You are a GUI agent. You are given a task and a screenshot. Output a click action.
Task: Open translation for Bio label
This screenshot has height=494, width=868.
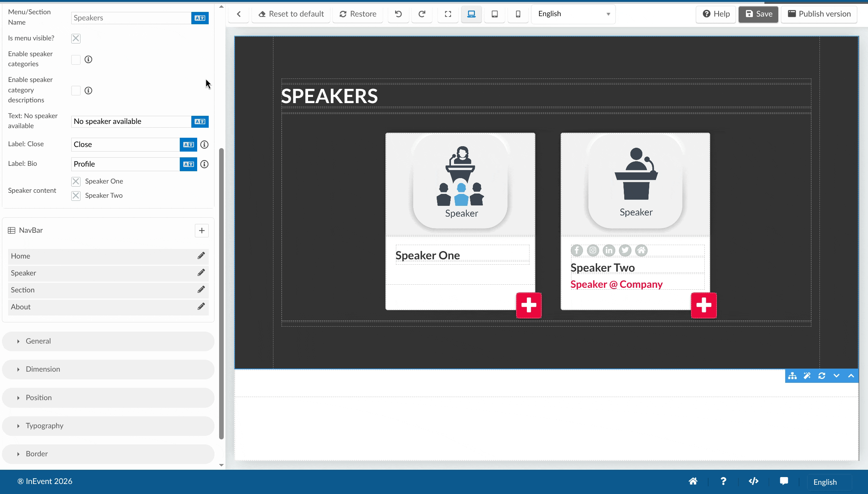coord(188,164)
